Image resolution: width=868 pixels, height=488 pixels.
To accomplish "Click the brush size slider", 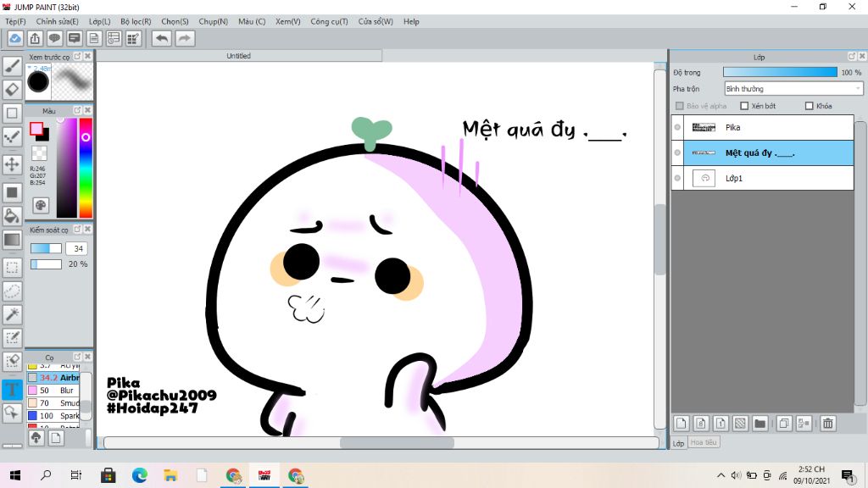I will [x=46, y=248].
